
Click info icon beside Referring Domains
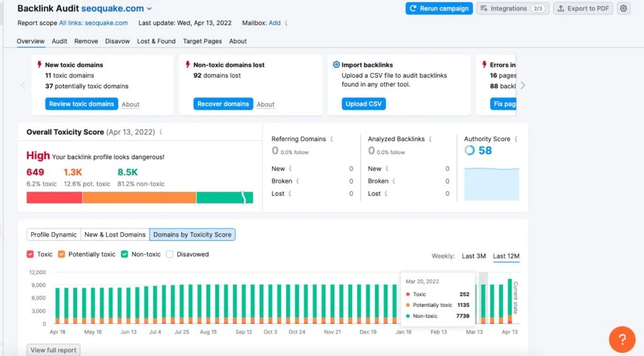tap(331, 139)
